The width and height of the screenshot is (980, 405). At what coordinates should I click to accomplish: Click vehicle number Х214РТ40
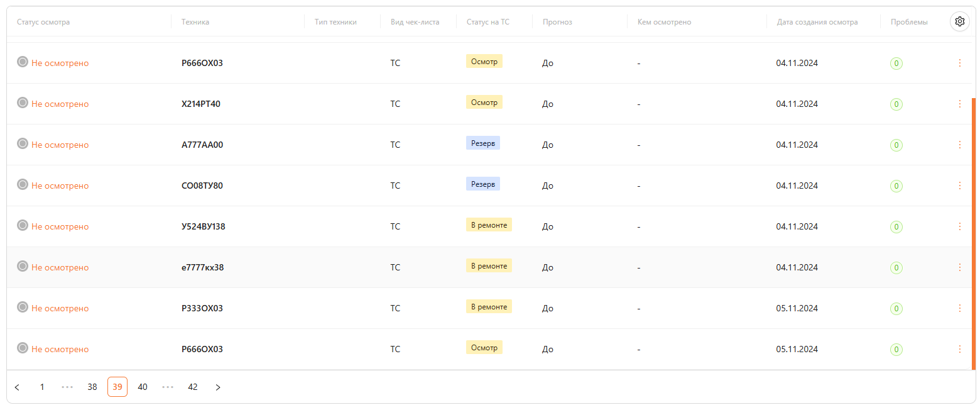201,104
